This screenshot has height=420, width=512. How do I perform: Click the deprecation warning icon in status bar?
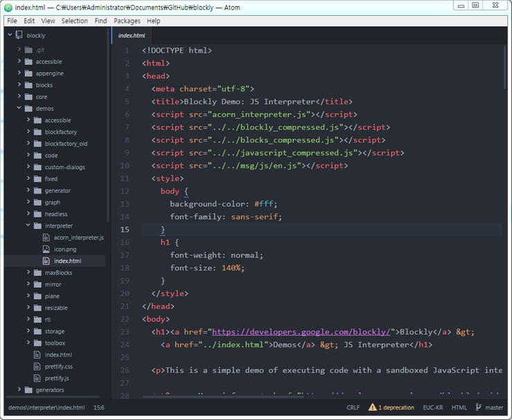point(373,408)
